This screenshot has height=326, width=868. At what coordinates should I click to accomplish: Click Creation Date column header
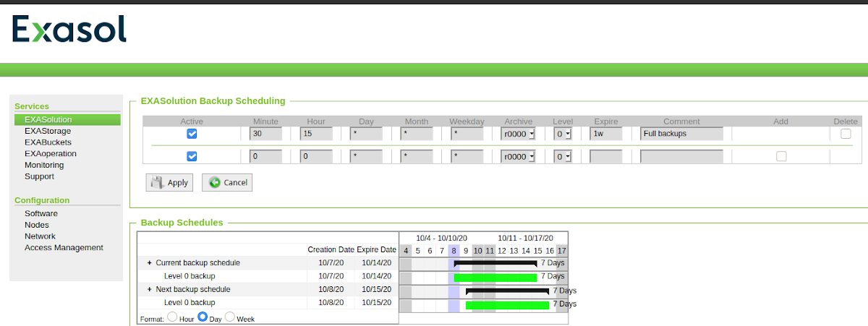click(x=331, y=249)
